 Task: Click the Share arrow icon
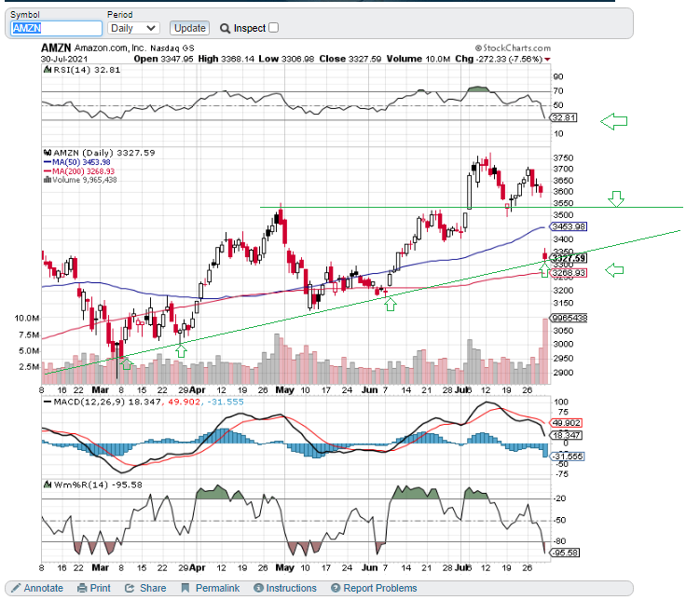[130, 589]
